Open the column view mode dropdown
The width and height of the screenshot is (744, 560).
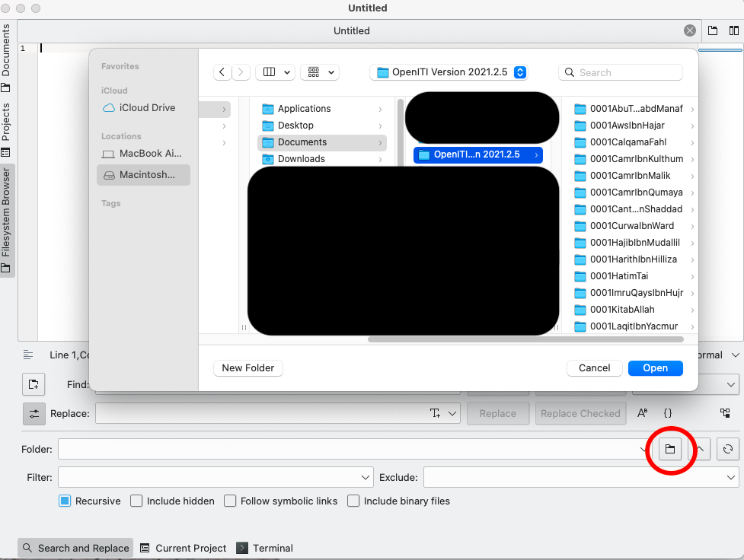[x=276, y=72]
